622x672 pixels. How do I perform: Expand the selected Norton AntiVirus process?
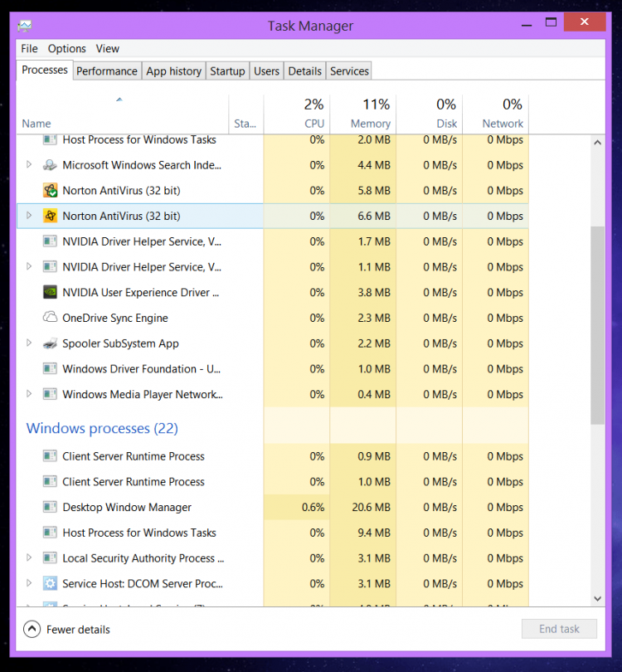pyautogui.click(x=29, y=216)
